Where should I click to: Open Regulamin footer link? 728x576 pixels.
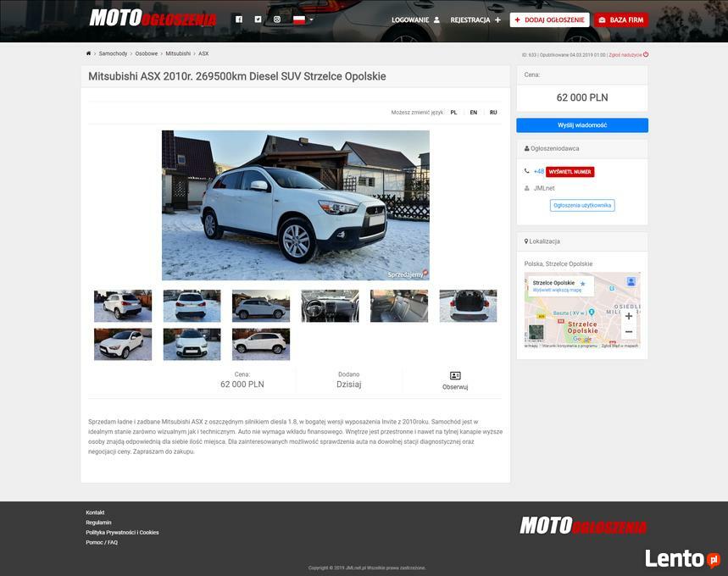click(x=98, y=523)
